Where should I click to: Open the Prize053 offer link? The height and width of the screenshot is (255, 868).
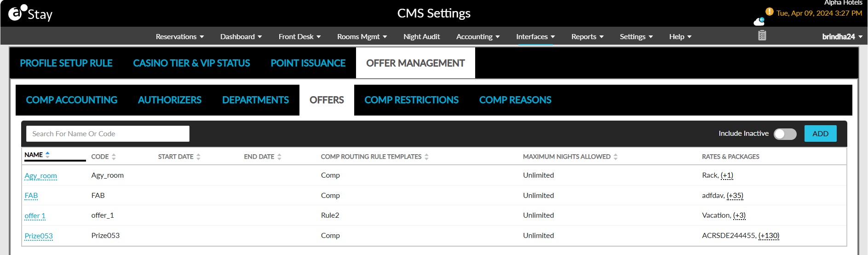pyautogui.click(x=39, y=236)
